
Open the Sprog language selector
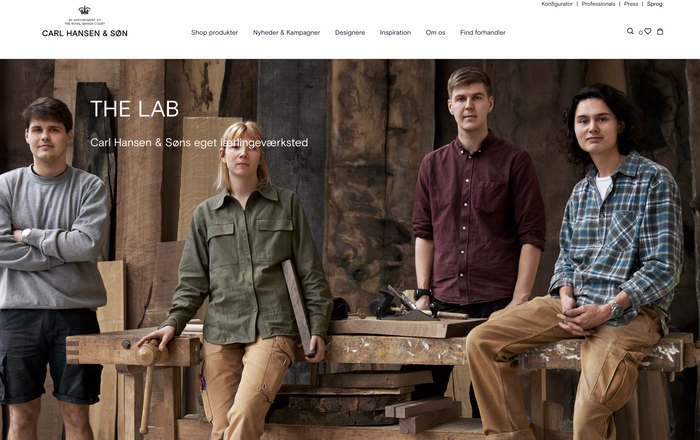coord(654,4)
